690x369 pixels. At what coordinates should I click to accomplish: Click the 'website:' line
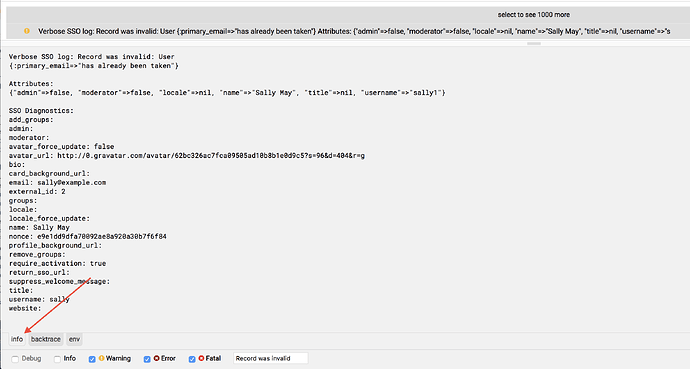coord(25,308)
